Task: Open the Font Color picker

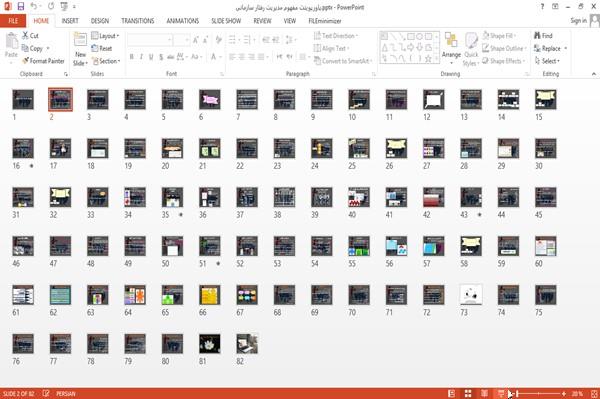Action: click(215, 57)
